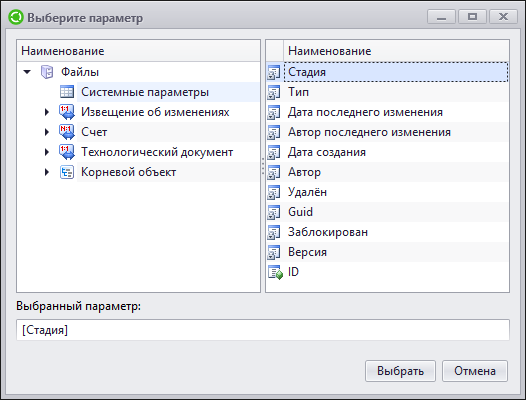526x400 pixels.
Task: Expand the Корневой объект node
Action: pos(47,172)
